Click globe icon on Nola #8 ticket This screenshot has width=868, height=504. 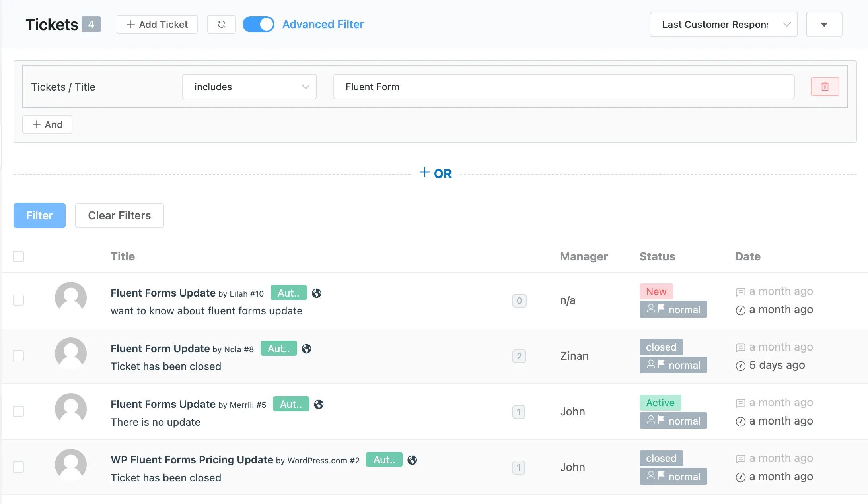click(x=306, y=349)
